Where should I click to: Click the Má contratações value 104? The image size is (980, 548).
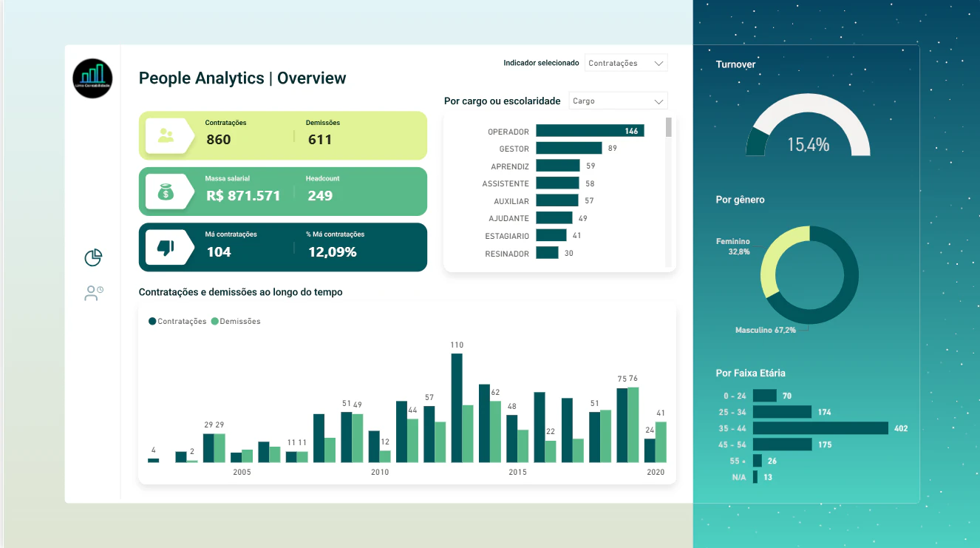tap(218, 251)
